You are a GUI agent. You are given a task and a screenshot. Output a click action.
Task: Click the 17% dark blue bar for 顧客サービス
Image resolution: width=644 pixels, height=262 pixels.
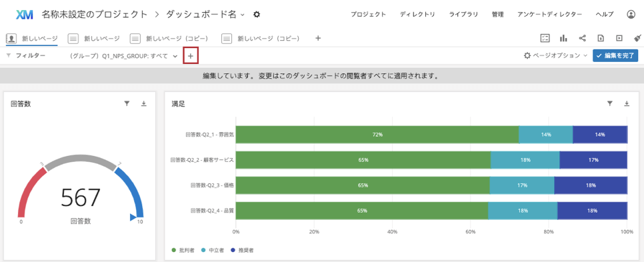coord(593,160)
